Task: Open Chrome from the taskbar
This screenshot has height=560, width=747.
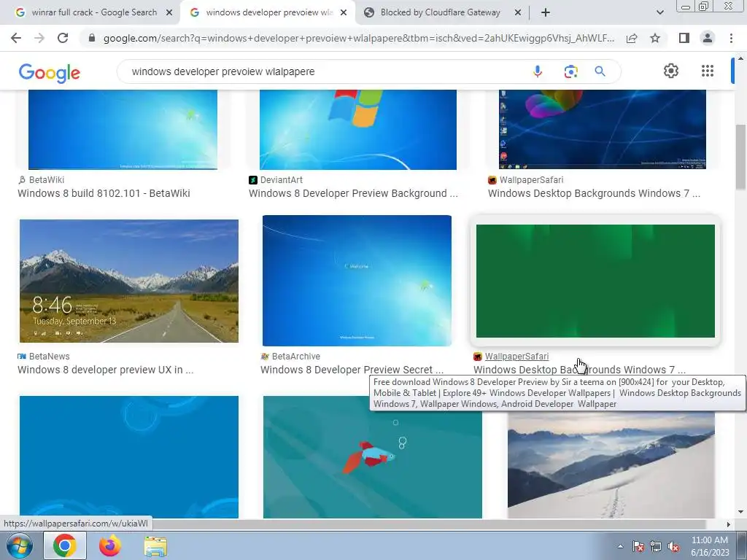Action: coord(65,545)
